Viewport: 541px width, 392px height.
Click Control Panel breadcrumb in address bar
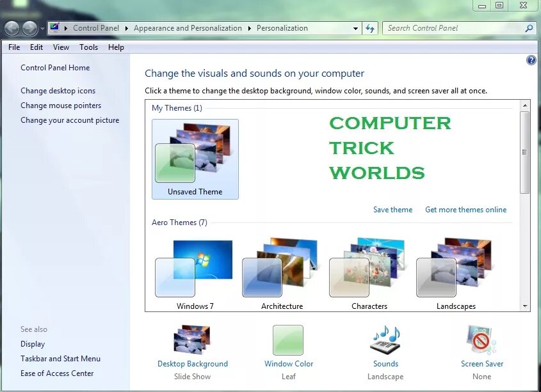[x=96, y=28]
